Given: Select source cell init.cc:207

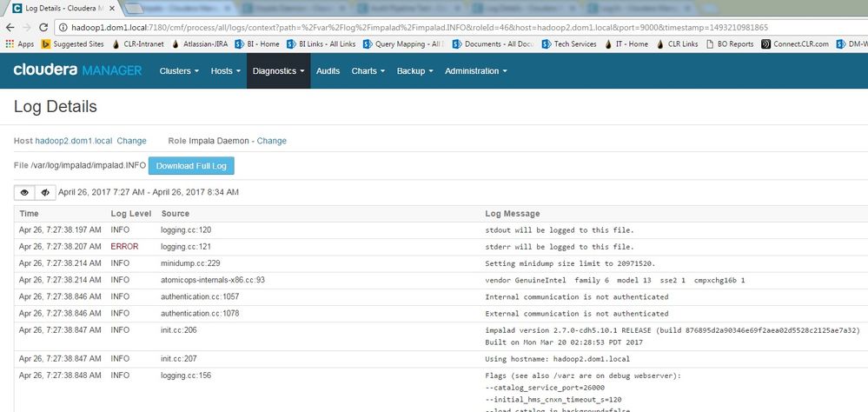Looking at the screenshot, I should (x=179, y=358).
